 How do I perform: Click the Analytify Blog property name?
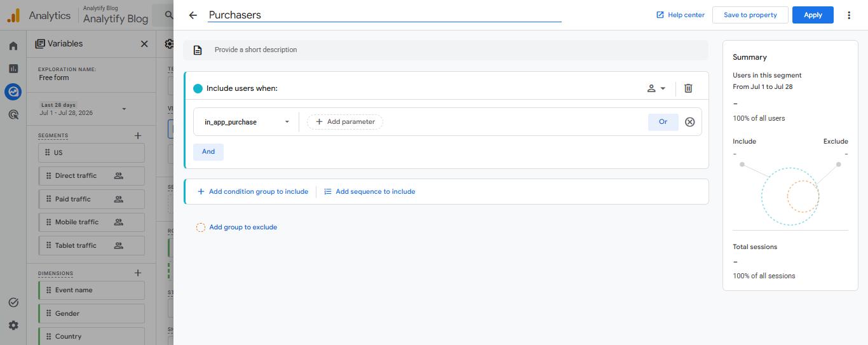click(x=116, y=19)
